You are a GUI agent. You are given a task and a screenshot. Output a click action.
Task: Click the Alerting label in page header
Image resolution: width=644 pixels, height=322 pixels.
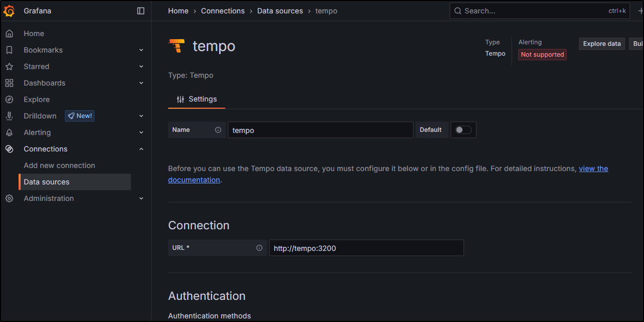(x=530, y=42)
